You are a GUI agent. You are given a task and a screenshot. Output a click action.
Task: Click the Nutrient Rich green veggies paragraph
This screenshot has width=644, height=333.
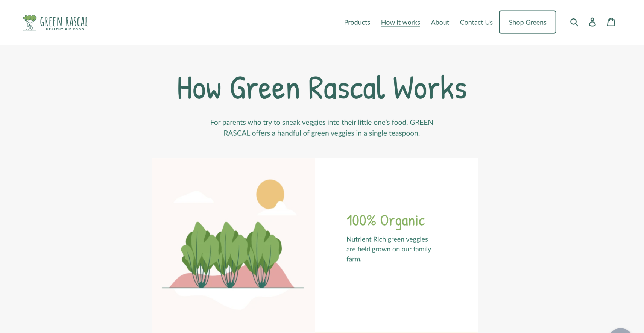click(x=389, y=249)
